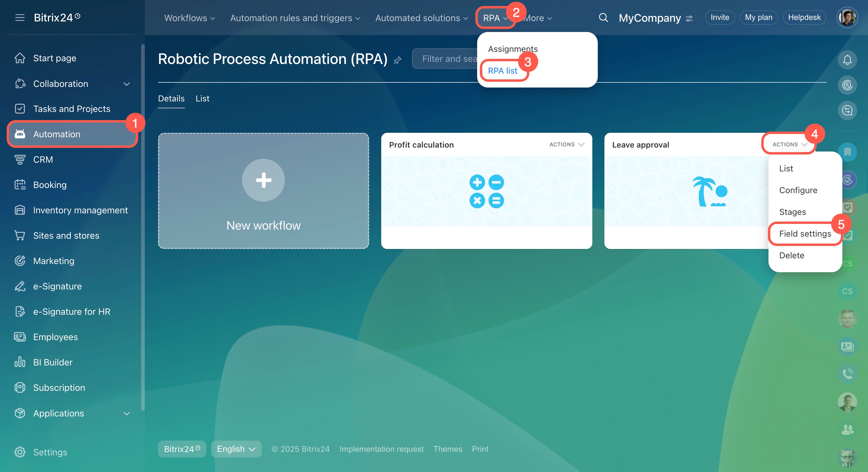
Task: Open the Implementation request link
Action: click(382, 449)
